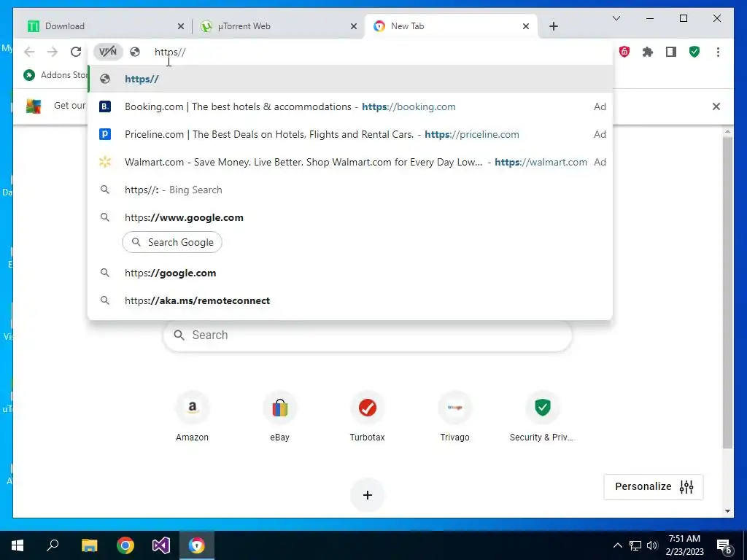This screenshot has height=560, width=747.
Task: Select the Priceline.com ad suggestion
Action: pyautogui.click(x=350, y=134)
